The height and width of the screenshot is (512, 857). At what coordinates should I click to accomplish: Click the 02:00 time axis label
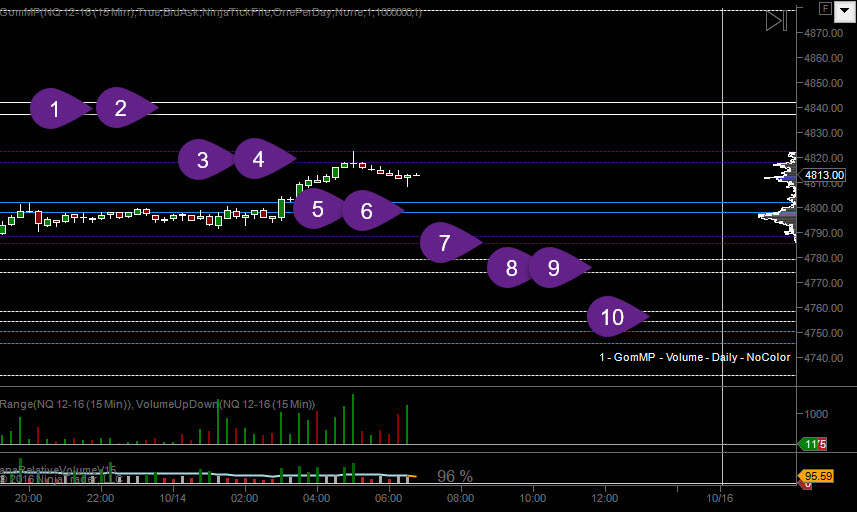(x=244, y=498)
